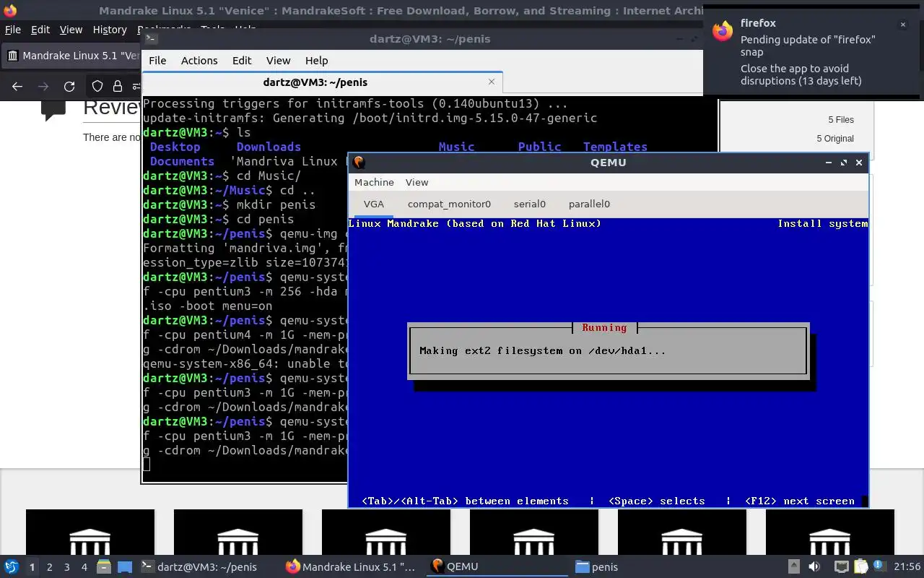The width and height of the screenshot is (924, 578).
Task: Click the Firefox icon in the update notification
Action: 723,31
